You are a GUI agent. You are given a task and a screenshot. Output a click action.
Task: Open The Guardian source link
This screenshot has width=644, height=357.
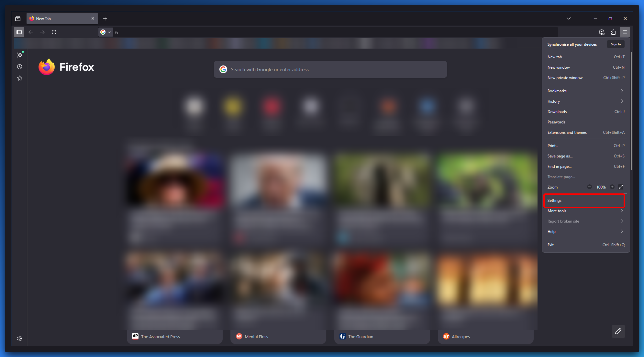coord(361,337)
